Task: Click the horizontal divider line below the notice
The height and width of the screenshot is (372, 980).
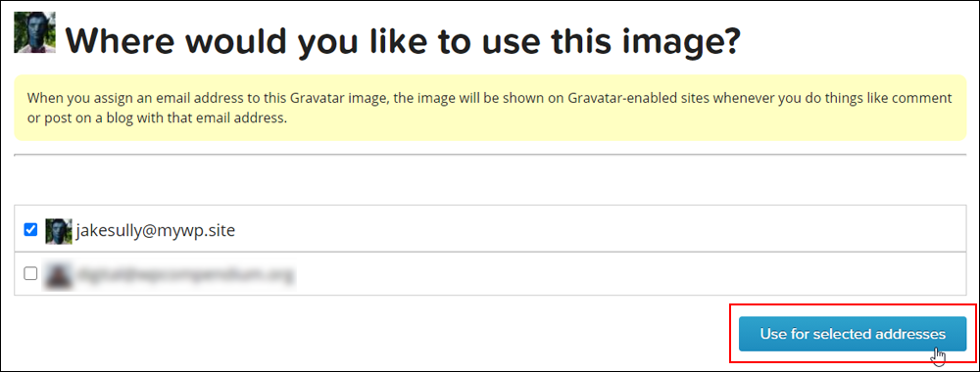Action: click(490, 154)
